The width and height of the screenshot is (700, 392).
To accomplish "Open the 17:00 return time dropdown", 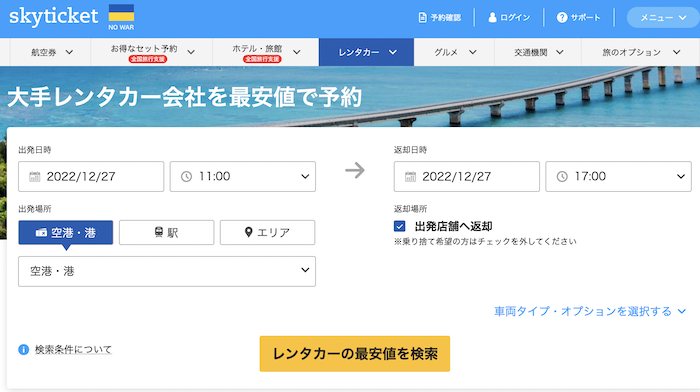I will pos(618,176).
